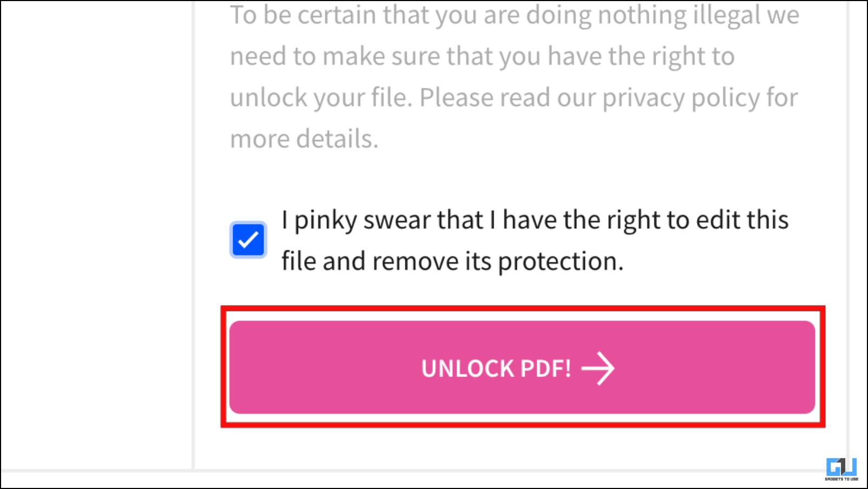The height and width of the screenshot is (489, 868).
Task: Click the 'UNLOCK PDF!' text on the button
Action: pyautogui.click(x=496, y=368)
